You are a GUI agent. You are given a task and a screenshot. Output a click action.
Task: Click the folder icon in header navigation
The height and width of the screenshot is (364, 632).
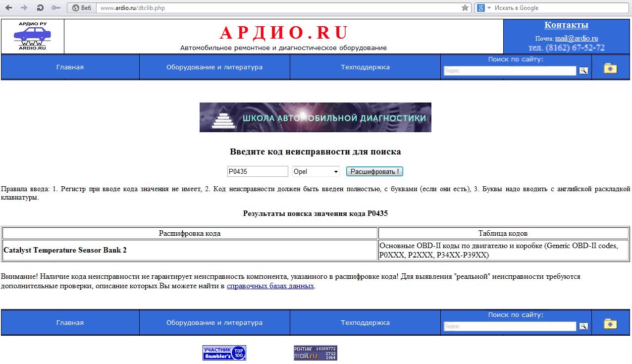pos(610,68)
